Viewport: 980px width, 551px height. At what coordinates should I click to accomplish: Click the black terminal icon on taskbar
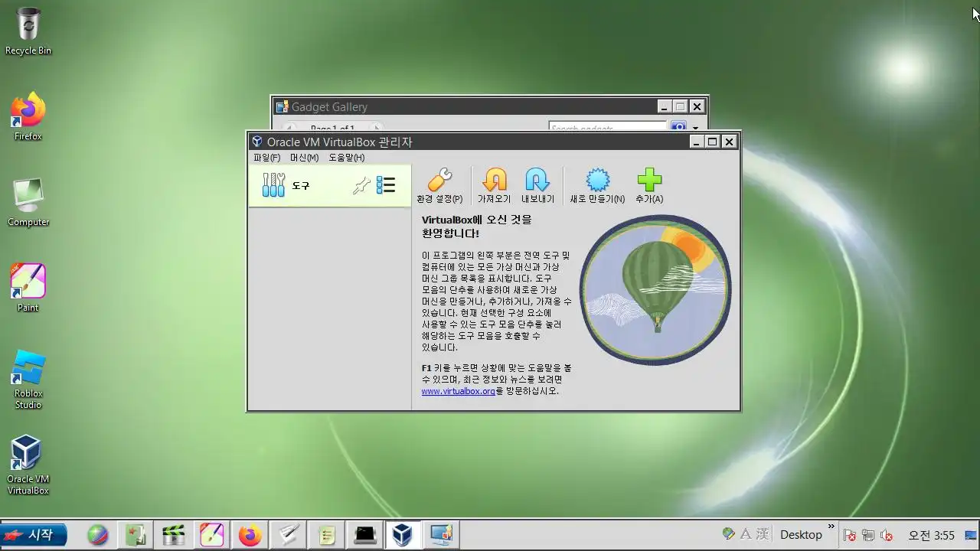(x=365, y=535)
